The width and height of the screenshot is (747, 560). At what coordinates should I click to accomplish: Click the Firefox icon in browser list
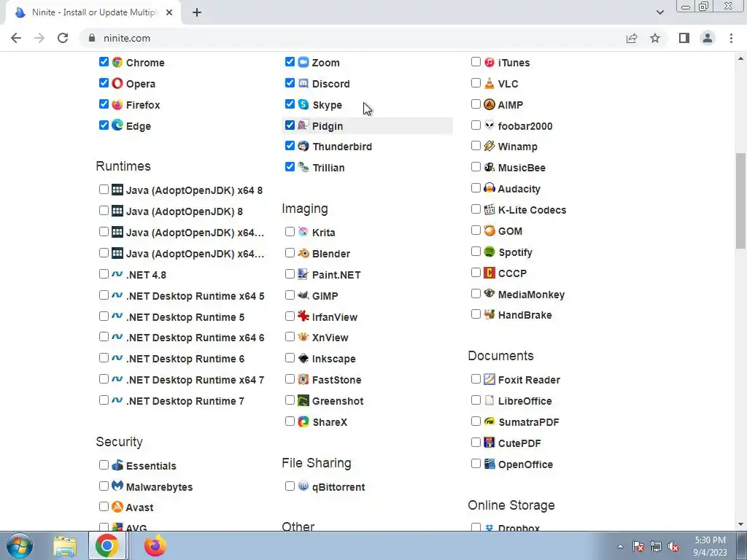tap(117, 104)
